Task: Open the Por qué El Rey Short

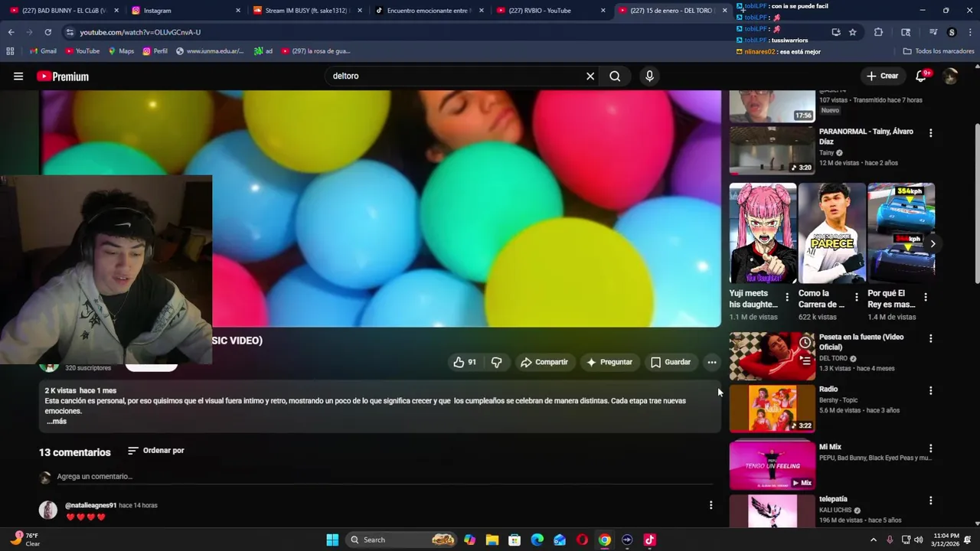Action: (901, 233)
